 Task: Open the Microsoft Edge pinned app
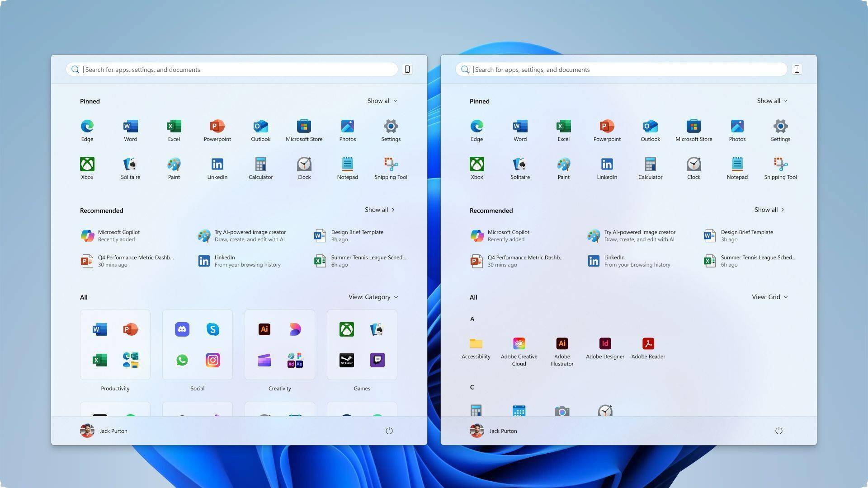coord(87,130)
